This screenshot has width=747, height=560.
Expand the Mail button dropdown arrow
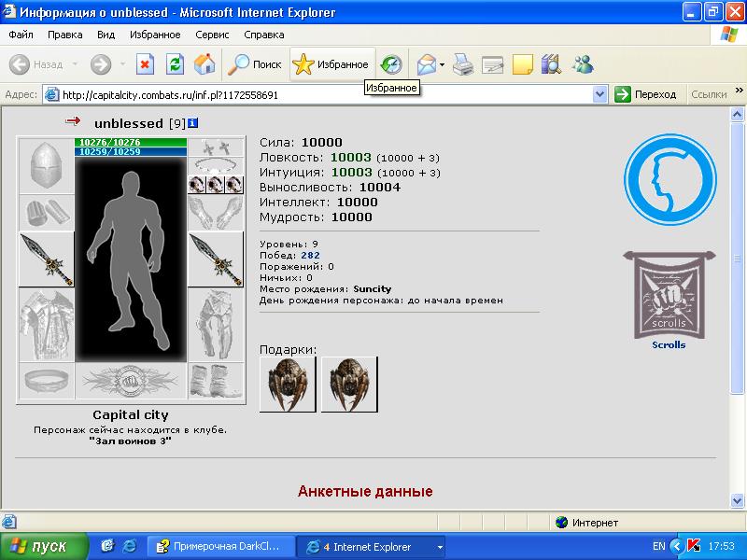click(x=442, y=64)
